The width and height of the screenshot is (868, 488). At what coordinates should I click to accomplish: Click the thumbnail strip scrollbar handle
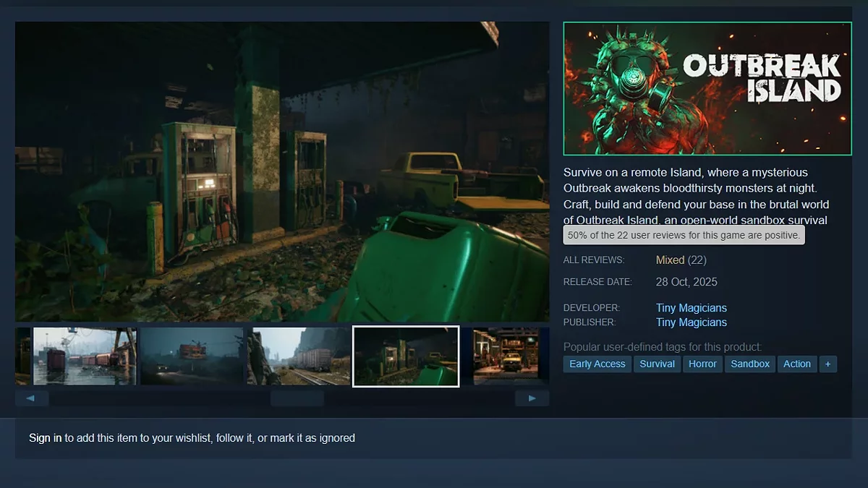click(297, 398)
